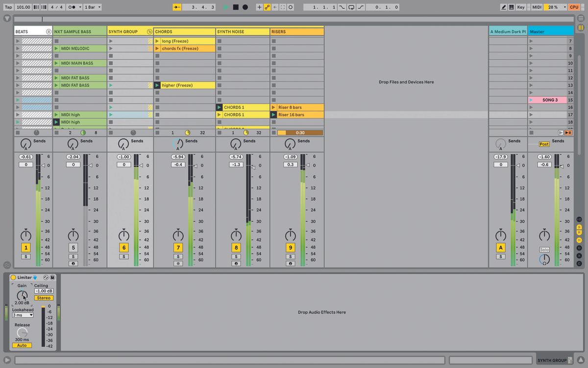The image size is (588, 368).
Task: Open the metronome settings dropdown arrow
Action: pyautogui.click(x=80, y=7)
